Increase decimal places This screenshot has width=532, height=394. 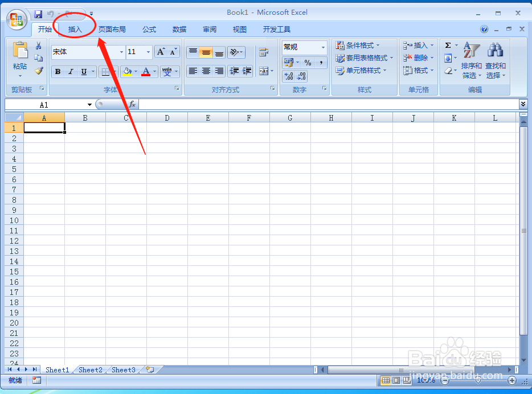point(289,76)
